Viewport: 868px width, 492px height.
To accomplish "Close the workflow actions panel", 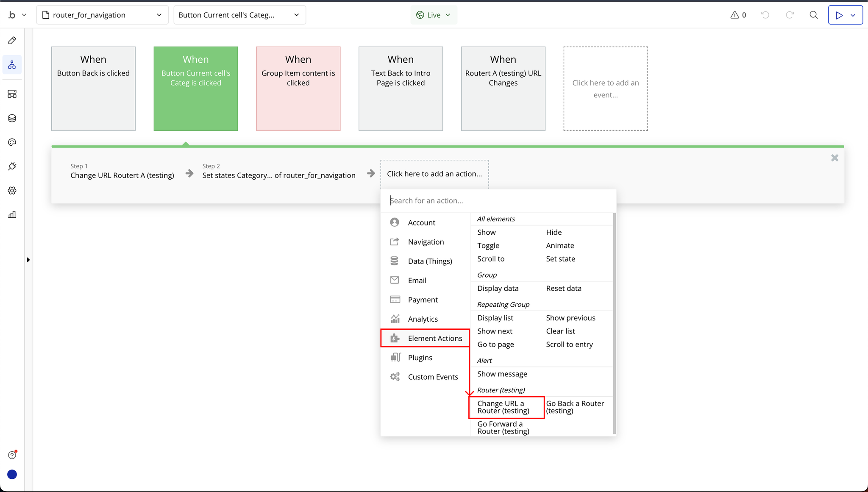I will (835, 158).
